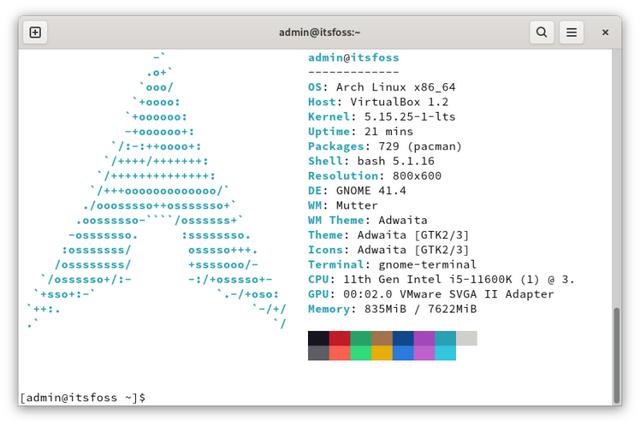Click the WM Theme line 'Adwaita'
This screenshot has height=426, width=640.
click(368, 220)
